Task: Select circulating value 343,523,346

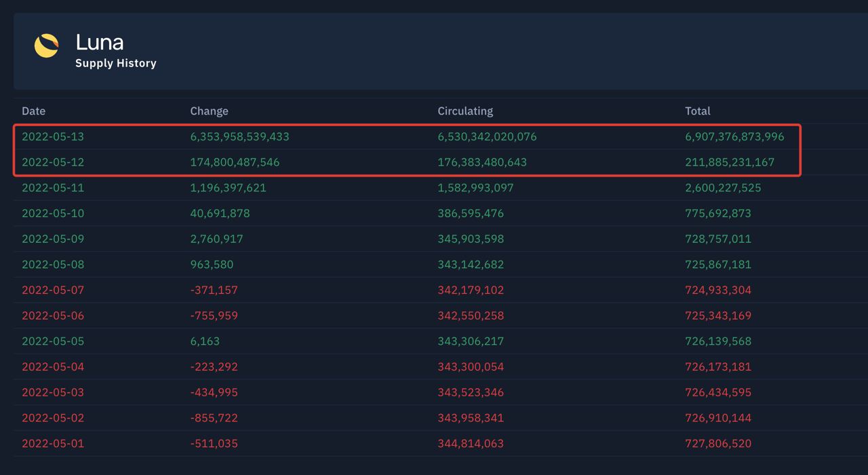Action: click(471, 392)
